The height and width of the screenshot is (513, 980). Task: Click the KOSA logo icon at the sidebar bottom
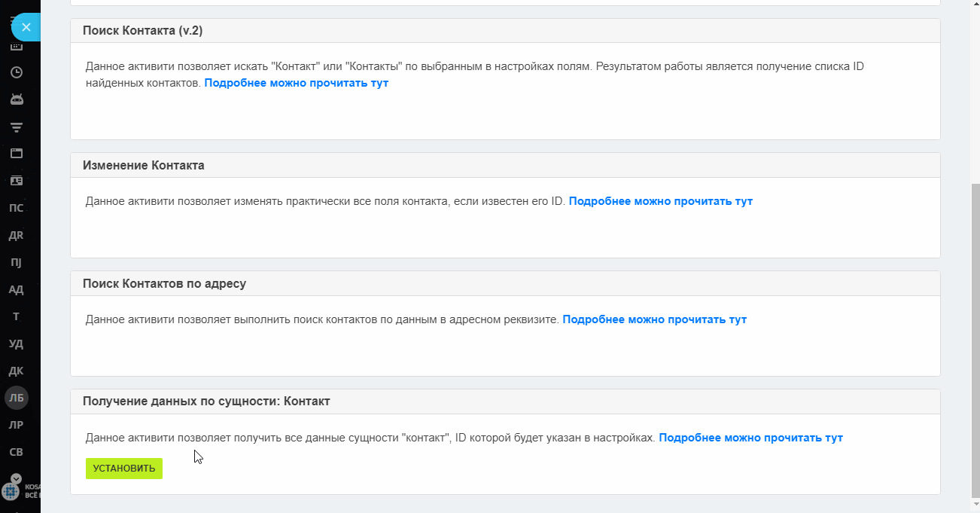pos(11,491)
